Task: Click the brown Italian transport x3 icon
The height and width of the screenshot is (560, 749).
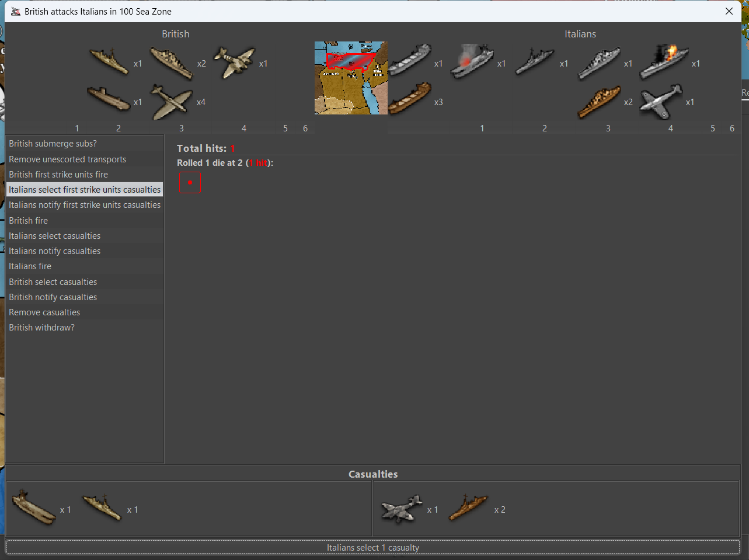Action: point(410,99)
